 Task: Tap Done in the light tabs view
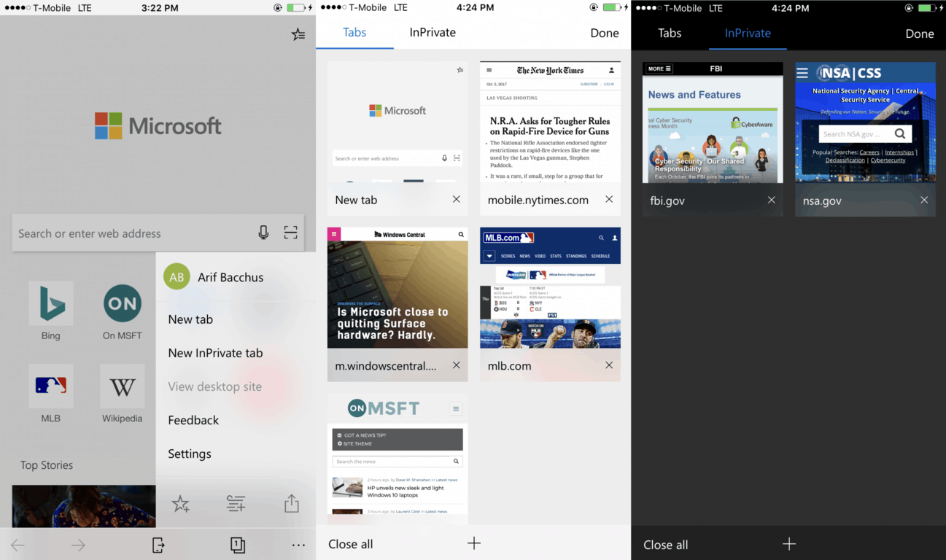coord(605,33)
